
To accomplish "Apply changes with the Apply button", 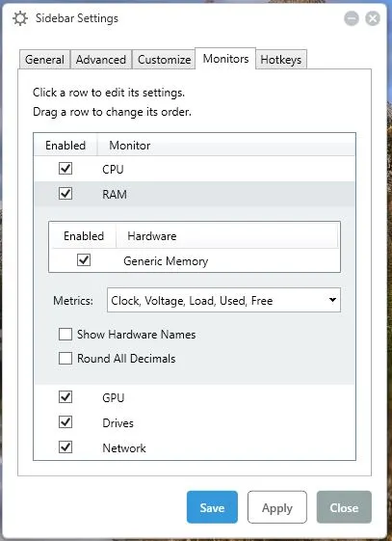I will [277, 507].
